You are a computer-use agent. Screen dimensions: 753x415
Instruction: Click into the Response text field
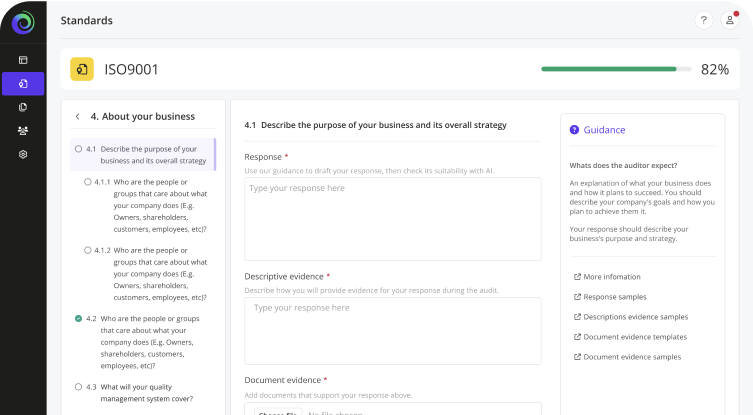pyautogui.click(x=392, y=219)
